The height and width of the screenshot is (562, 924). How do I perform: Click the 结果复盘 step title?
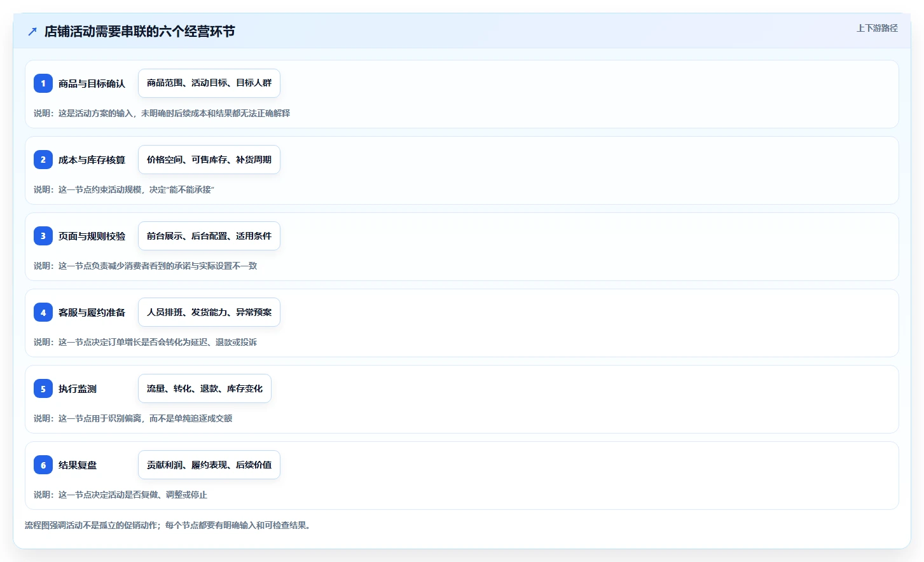pos(78,465)
